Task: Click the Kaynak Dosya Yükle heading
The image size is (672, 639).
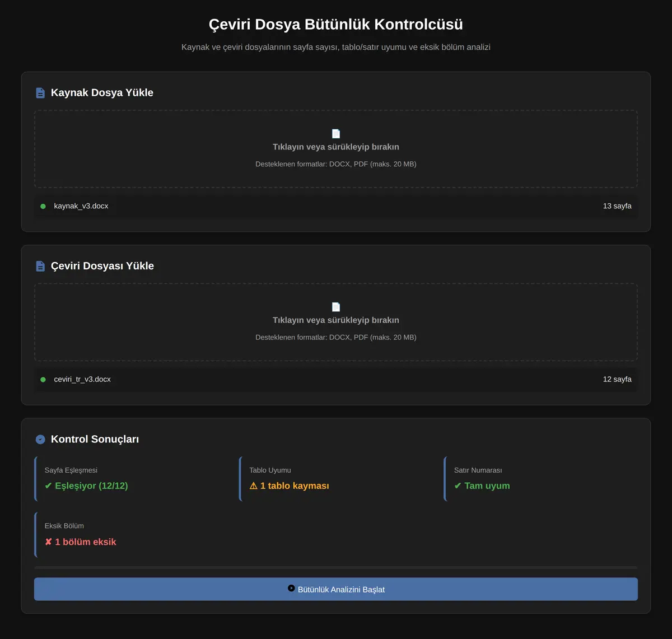Action: [102, 93]
